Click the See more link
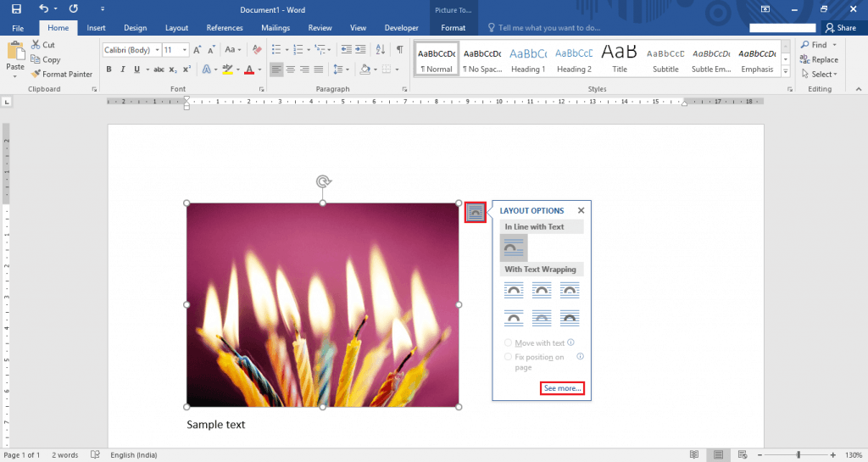Image resolution: width=868 pixels, height=462 pixels. coord(562,388)
